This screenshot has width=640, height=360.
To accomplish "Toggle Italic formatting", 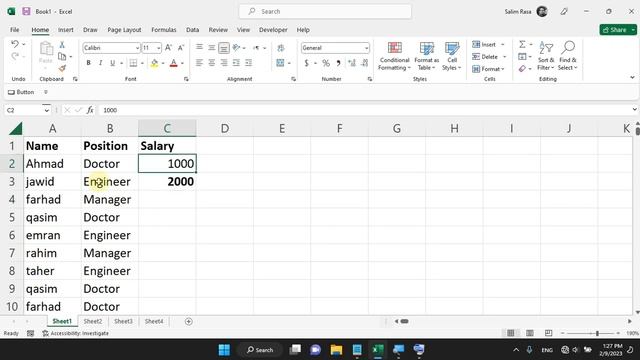I will pos(100,63).
